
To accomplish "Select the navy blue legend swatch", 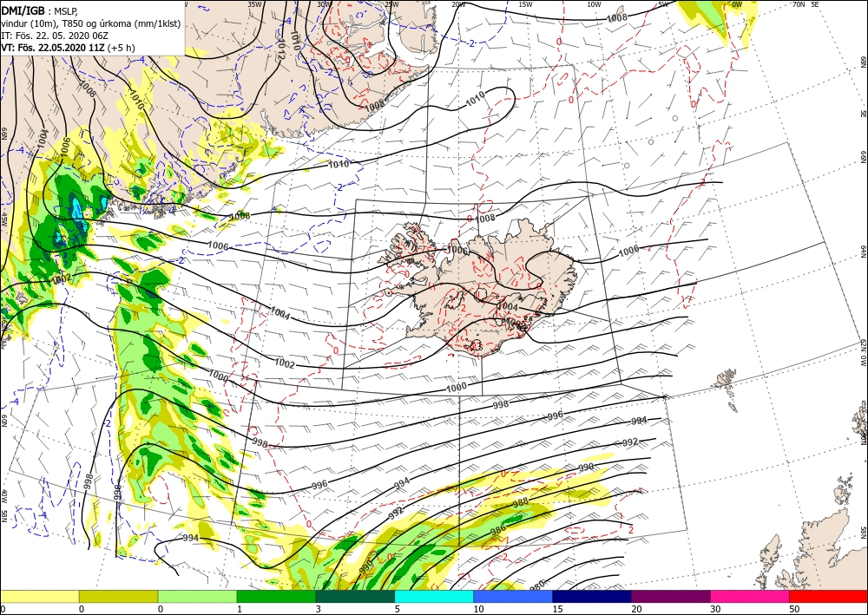I will 592,596.
